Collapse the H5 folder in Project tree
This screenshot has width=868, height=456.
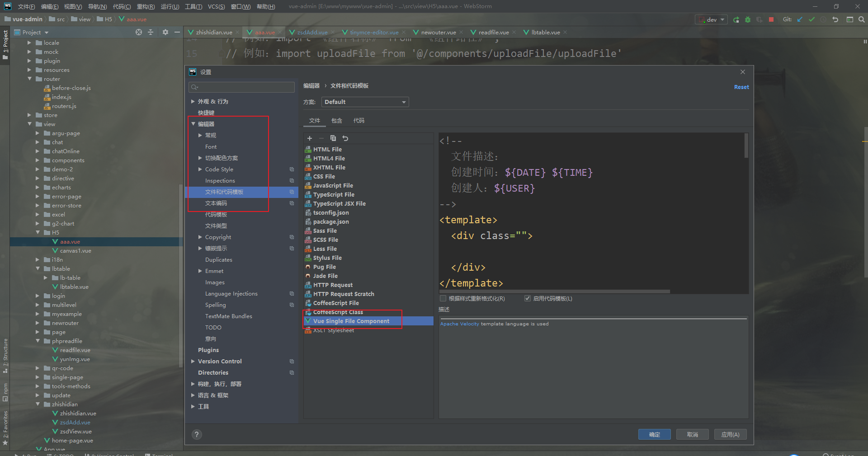[38, 232]
